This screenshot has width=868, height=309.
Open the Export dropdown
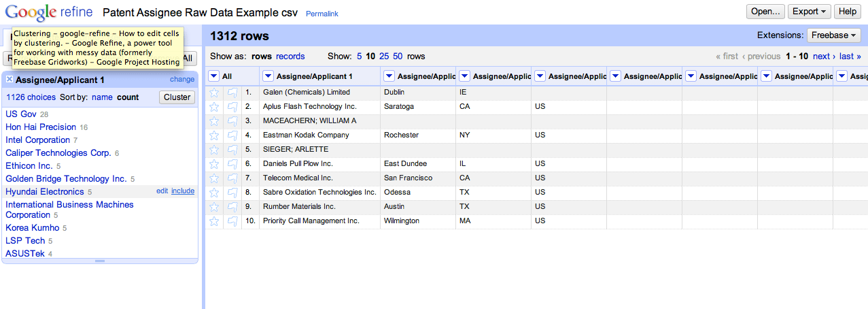[810, 12]
